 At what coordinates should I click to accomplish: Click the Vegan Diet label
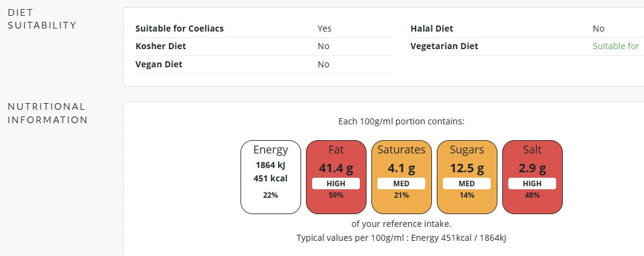pyautogui.click(x=159, y=64)
